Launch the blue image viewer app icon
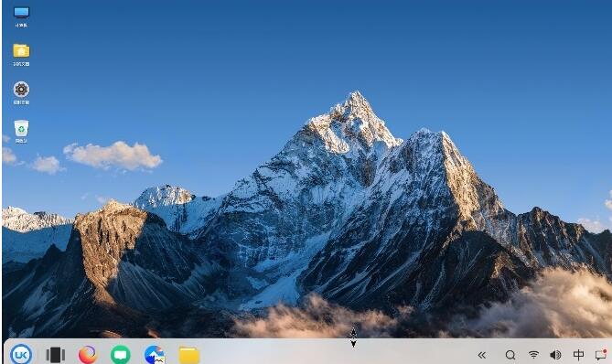The image size is (612, 364). tap(155, 355)
